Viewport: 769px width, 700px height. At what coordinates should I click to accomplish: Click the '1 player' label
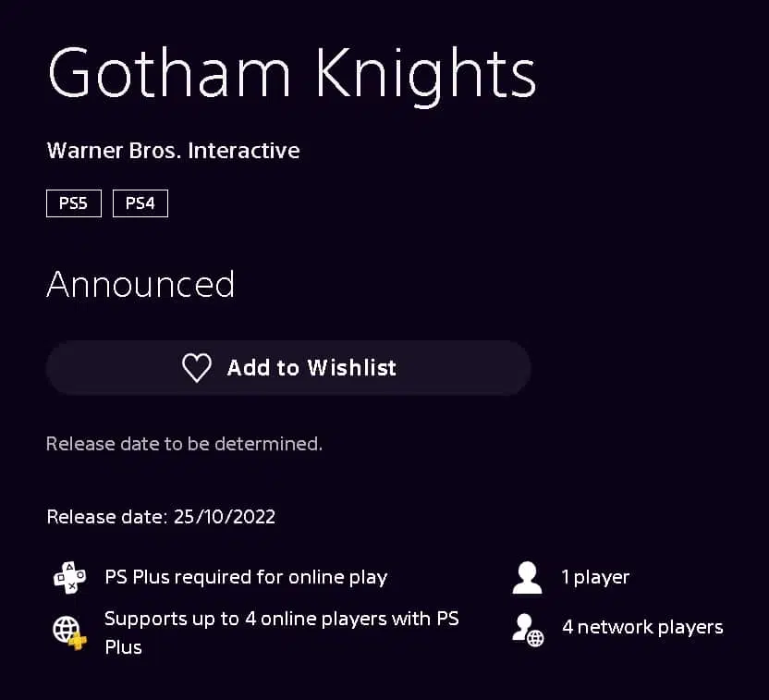pyautogui.click(x=595, y=577)
